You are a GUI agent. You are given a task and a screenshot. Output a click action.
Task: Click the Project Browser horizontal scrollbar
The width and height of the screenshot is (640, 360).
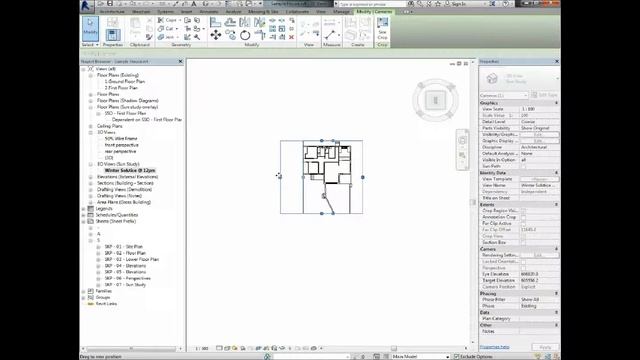(131, 349)
